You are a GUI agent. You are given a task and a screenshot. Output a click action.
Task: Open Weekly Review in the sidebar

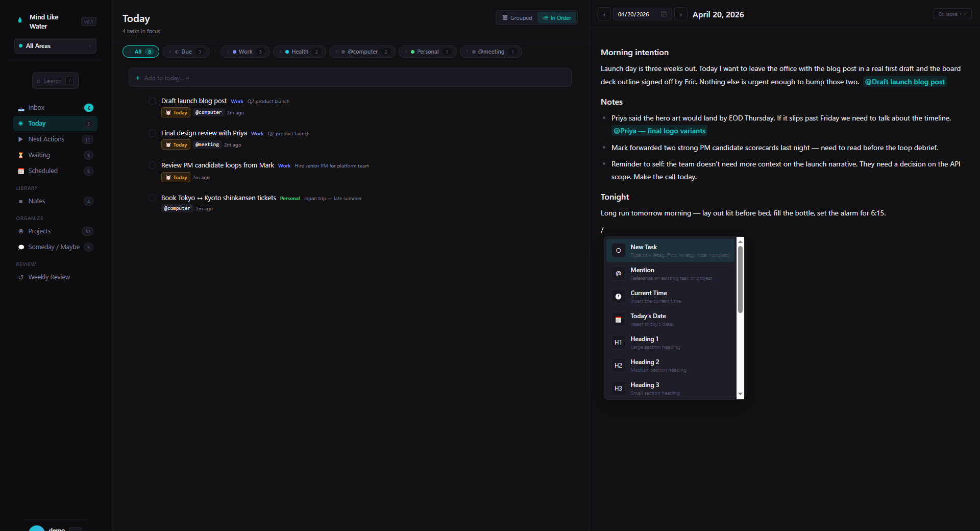click(48, 277)
